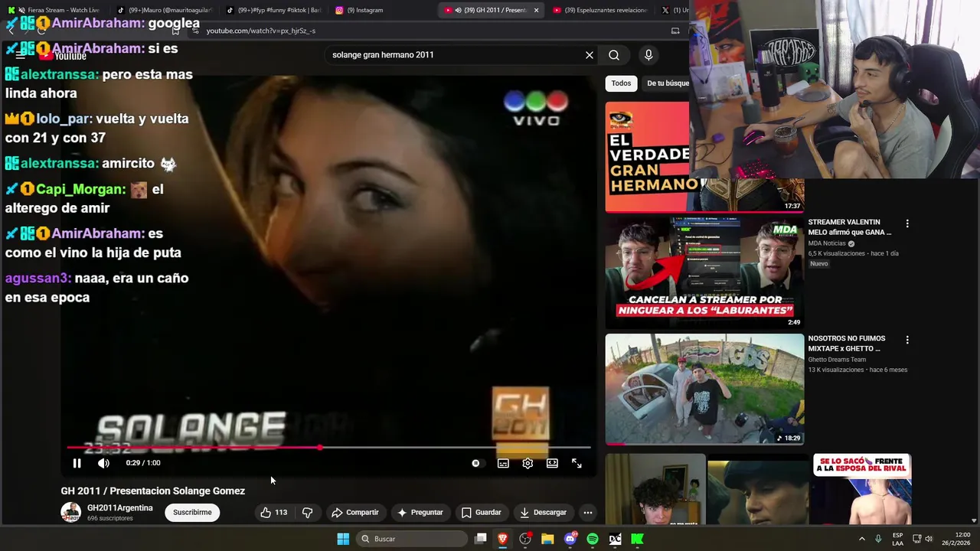Image resolution: width=980 pixels, height=551 pixels.
Task: Seek using the red video progress bar
Action: click(x=328, y=447)
